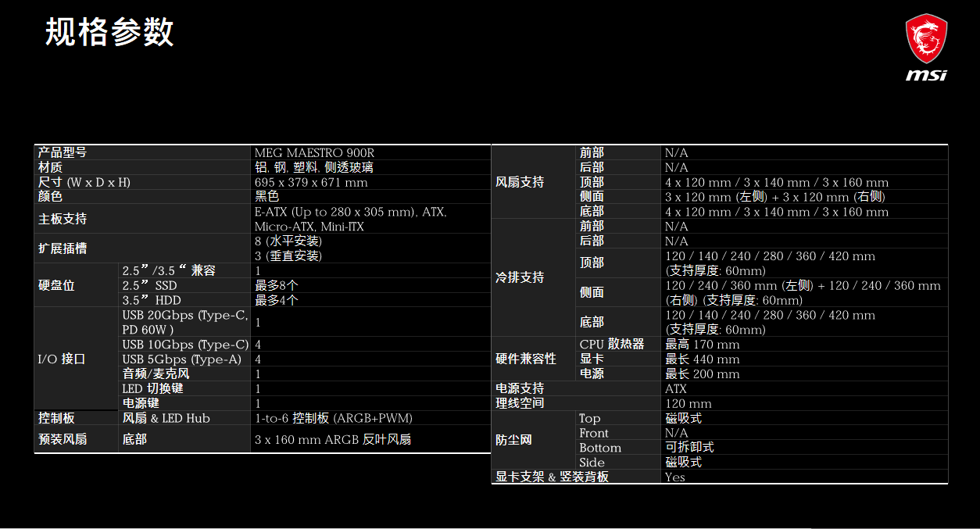Click the "显卡" sub-label under 硬件兼容性
The image size is (980, 529).
[592, 359]
